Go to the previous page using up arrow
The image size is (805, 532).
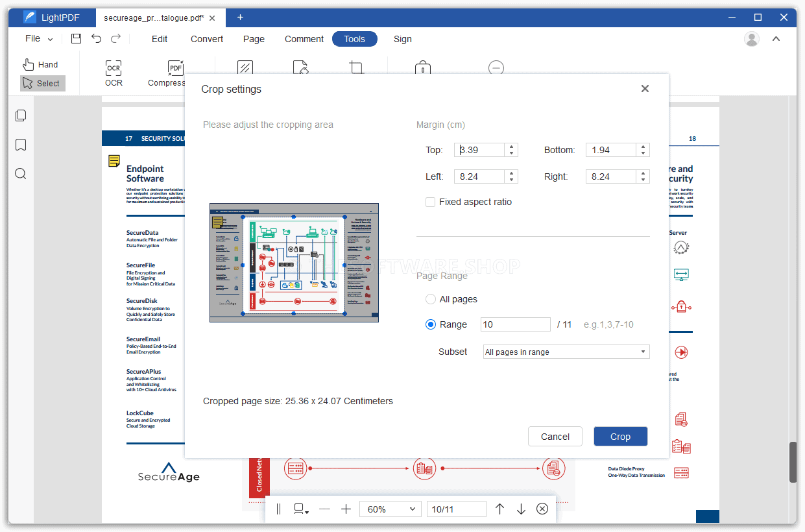499,509
